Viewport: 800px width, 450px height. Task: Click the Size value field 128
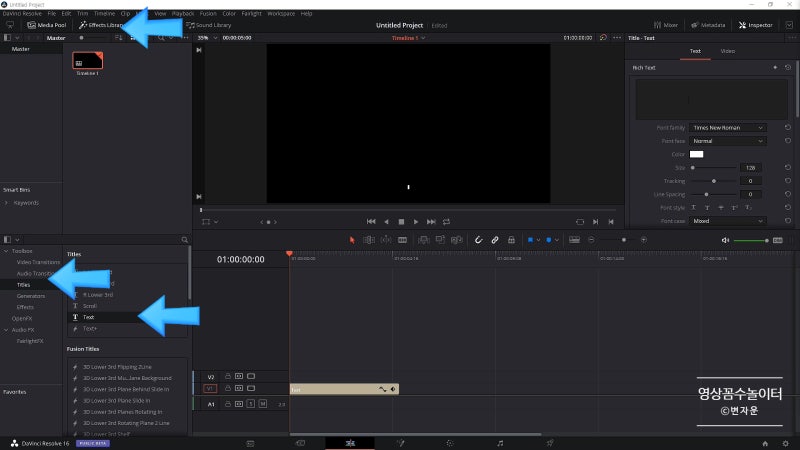pyautogui.click(x=751, y=167)
